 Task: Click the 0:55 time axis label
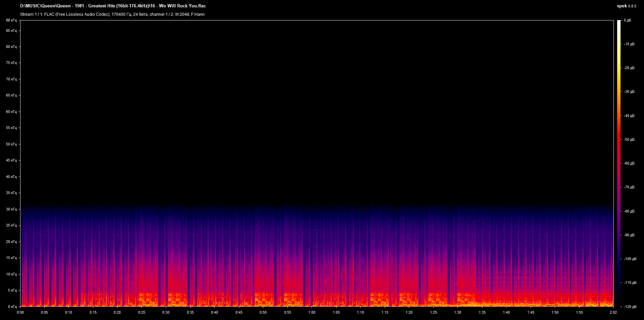click(x=288, y=312)
